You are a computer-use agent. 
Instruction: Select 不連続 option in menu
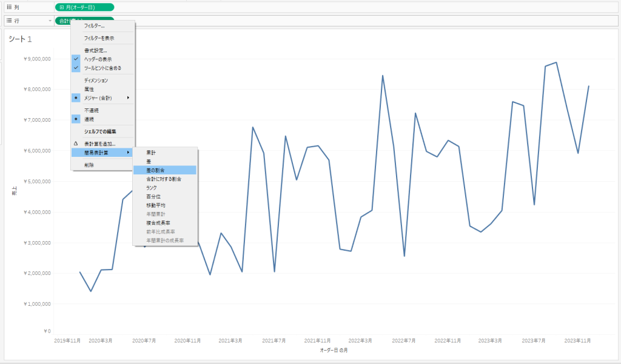click(x=91, y=110)
